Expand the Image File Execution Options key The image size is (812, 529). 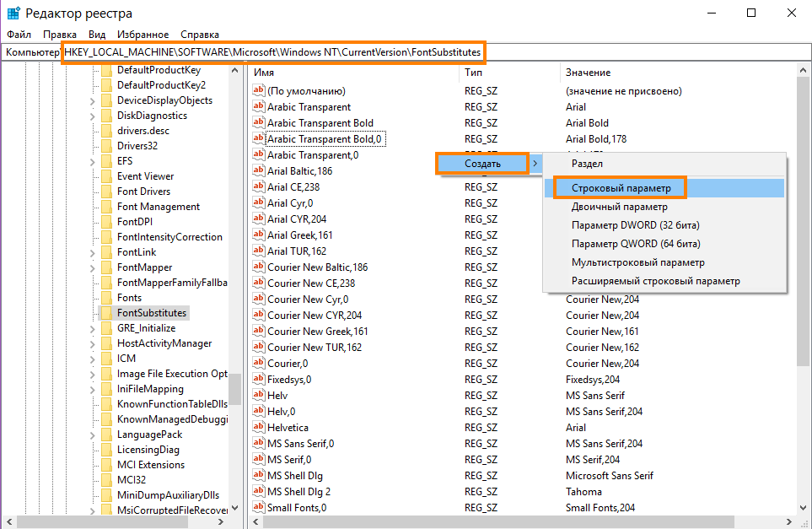point(92,375)
